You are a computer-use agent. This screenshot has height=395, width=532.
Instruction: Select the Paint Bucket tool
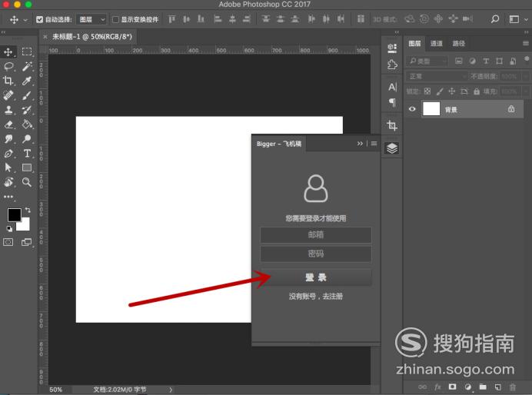[27, 124]
